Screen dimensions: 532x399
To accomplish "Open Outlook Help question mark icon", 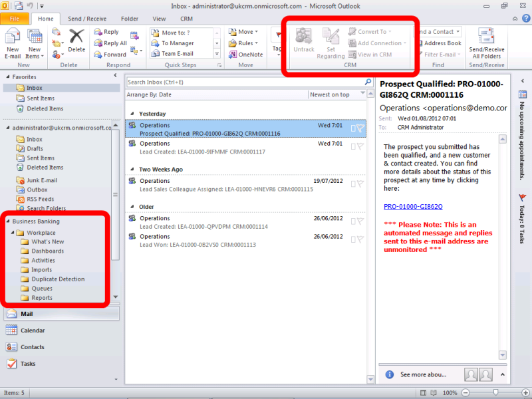I will [526, 19].
